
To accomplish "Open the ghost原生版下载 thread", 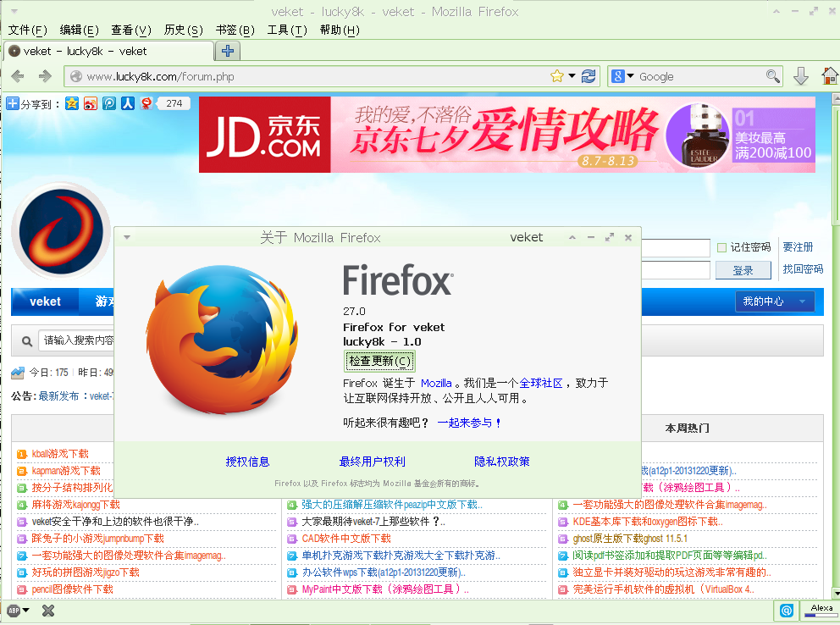I will (x=630, y=539).
